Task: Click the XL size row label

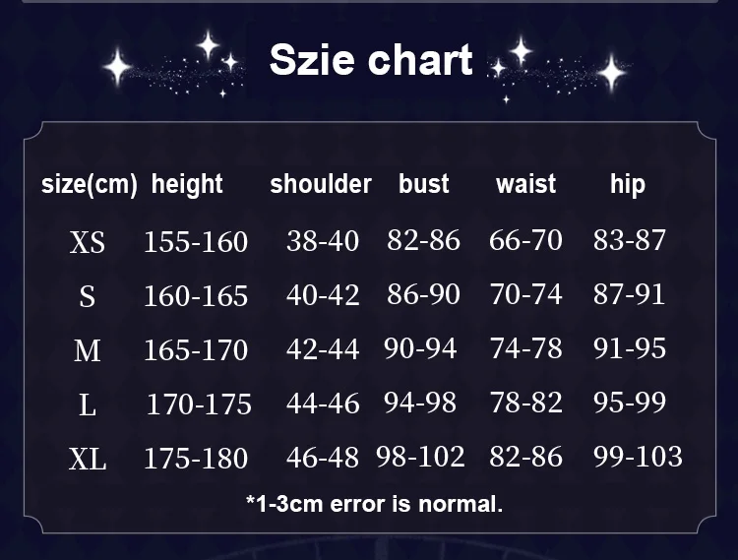Action: pos(88,459)
